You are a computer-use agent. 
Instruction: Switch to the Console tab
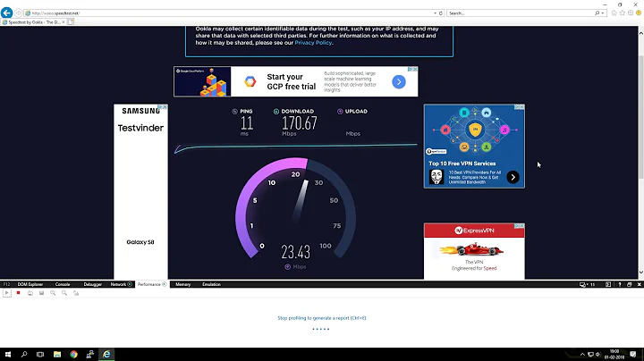pyautogui.click(x=63, y=284)
